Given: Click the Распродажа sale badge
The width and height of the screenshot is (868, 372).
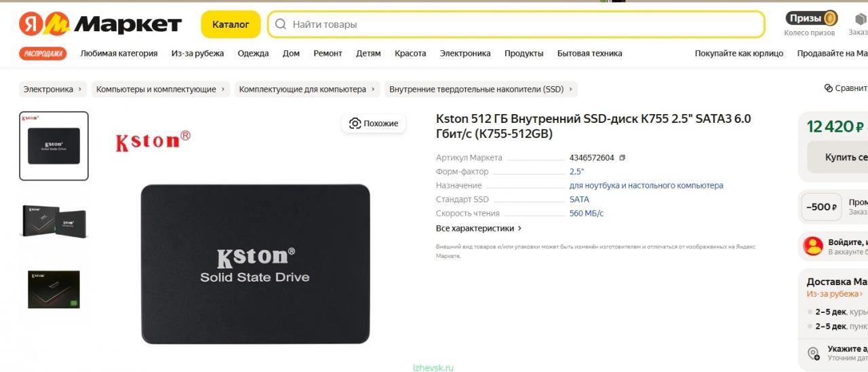Looking at the screenshot, I should pos(43,54).
